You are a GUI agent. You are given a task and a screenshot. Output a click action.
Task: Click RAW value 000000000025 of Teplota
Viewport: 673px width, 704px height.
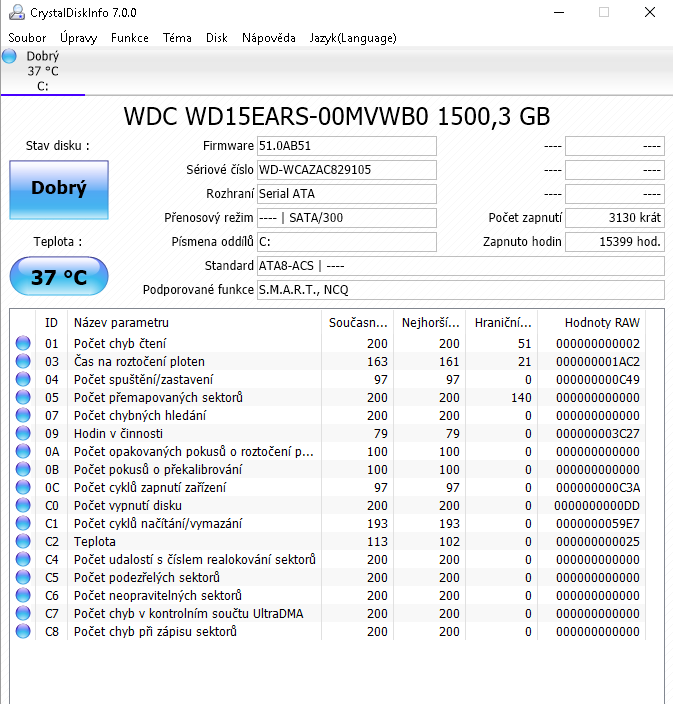(598, 541)
